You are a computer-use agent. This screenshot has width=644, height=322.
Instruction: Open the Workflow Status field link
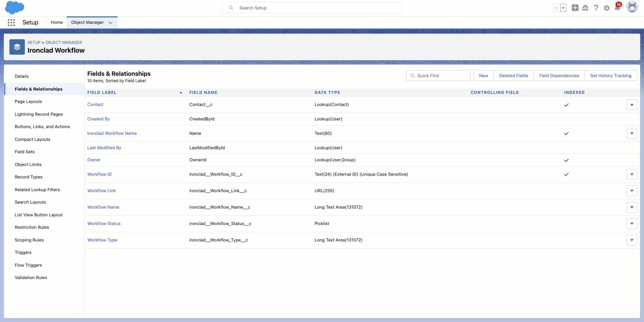pyautogui.click(x=104, y=224)
